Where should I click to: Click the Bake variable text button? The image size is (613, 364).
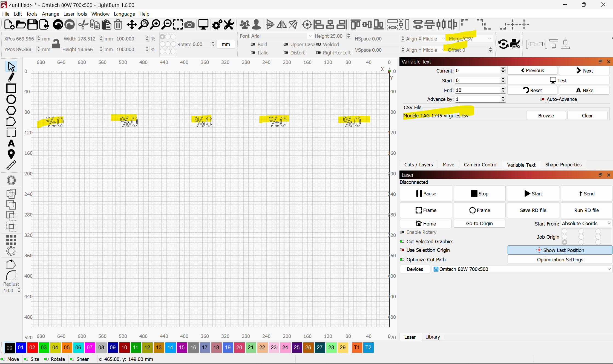[x=585, y=90]
